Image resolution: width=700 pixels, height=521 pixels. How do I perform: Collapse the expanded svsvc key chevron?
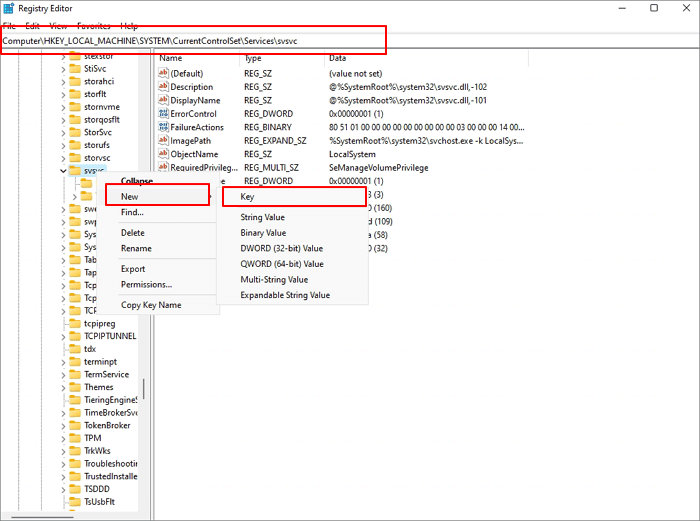pos(62,171)
